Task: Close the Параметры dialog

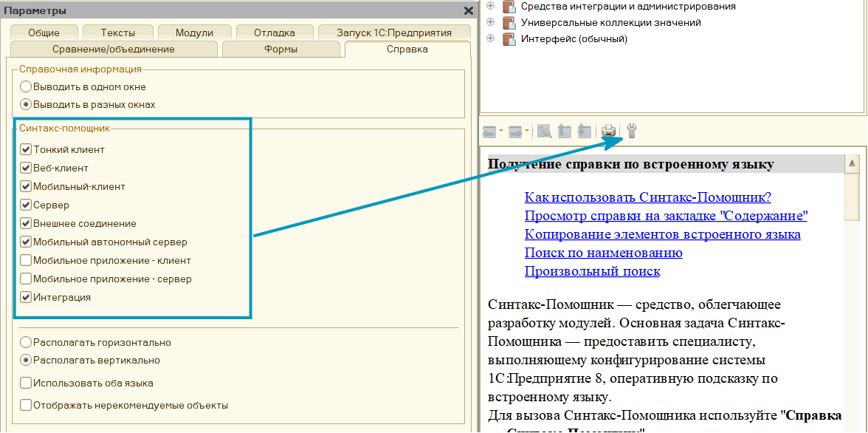Action: (468, 10)
